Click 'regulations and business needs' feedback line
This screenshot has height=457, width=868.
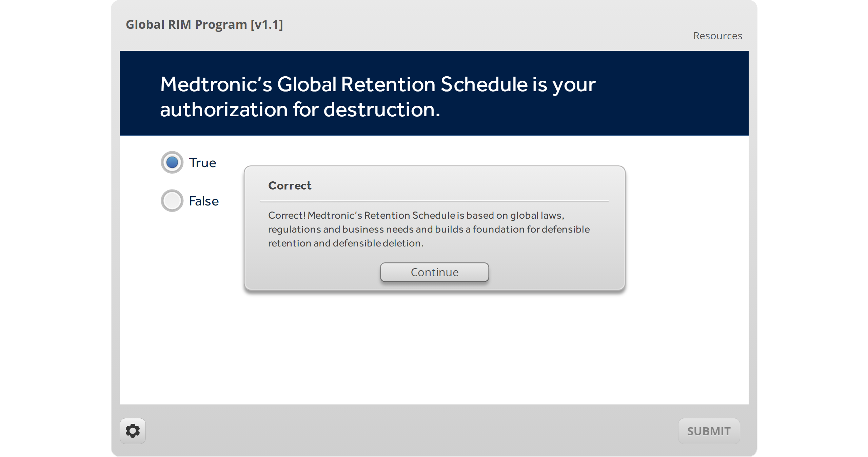tap(341, 229)
